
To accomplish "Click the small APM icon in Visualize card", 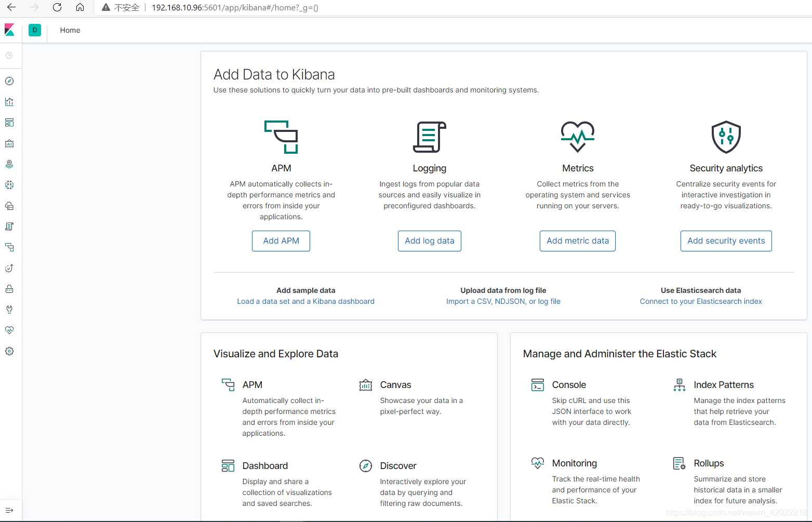I will pos(228,385).
